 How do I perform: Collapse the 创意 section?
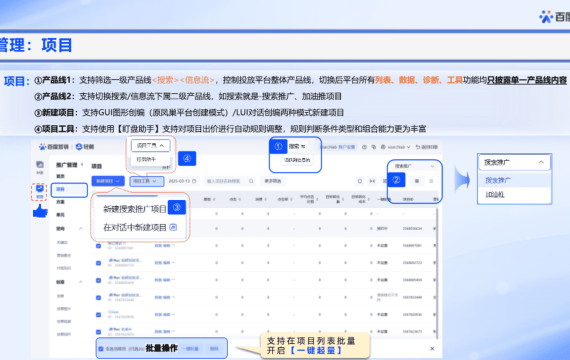coord(81,282)
